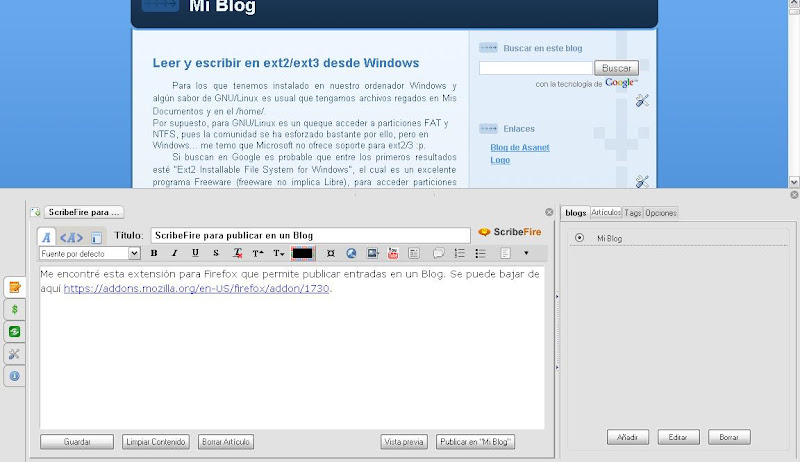Click the page scrollbar down arrow
800x462 pixels.
click(794, 182)
